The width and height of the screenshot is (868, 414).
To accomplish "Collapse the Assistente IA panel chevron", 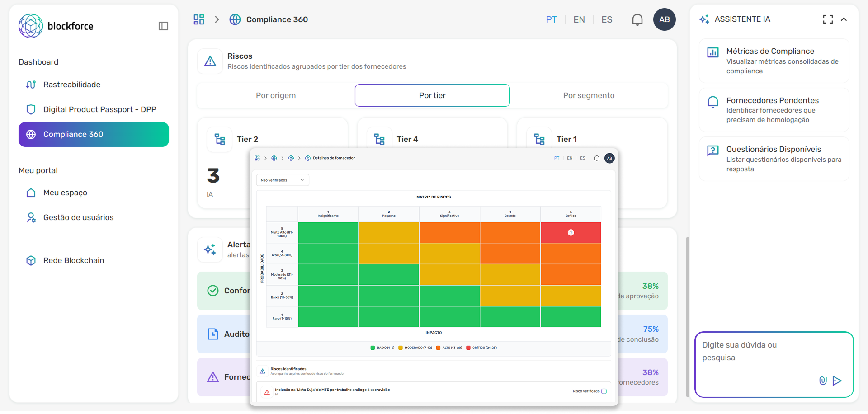I will (844, 19).
